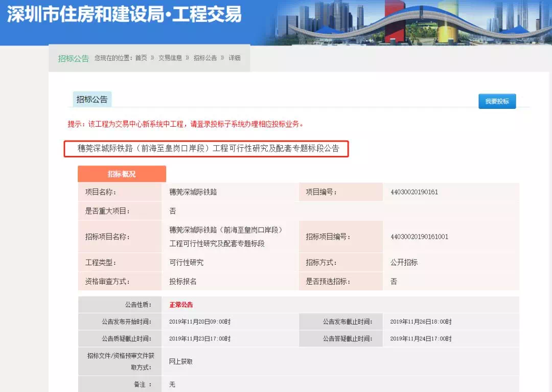Image resolution: width=552 pixels, height=392 pixels.
Task: Click the site title 深圳市住房和建设局·工程交易
Action: [x=124, y=14]
